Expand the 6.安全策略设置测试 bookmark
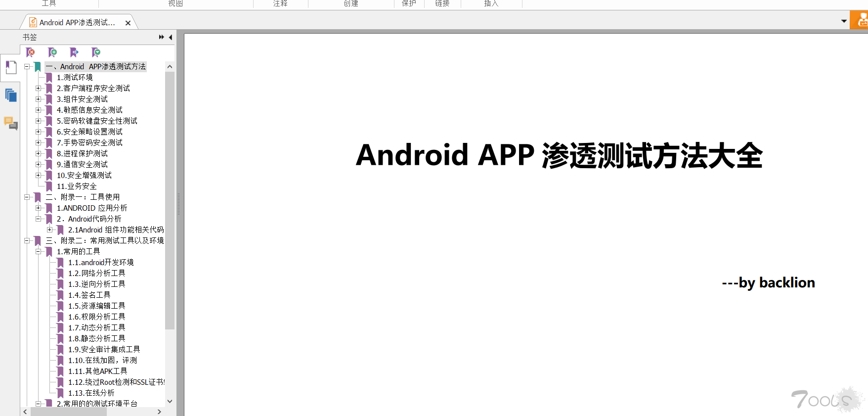The height and width of the screenshot is (416, 868). 38,132
